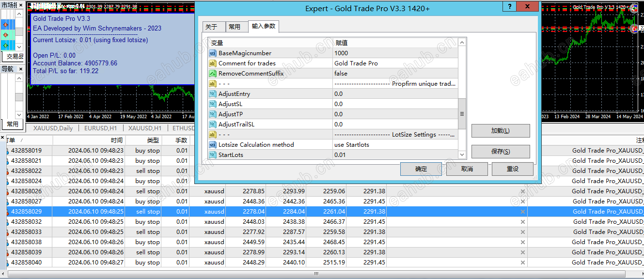644x279 pixels.
Task: Click the string icon beside Comment for trades
Action: [212, 63]
